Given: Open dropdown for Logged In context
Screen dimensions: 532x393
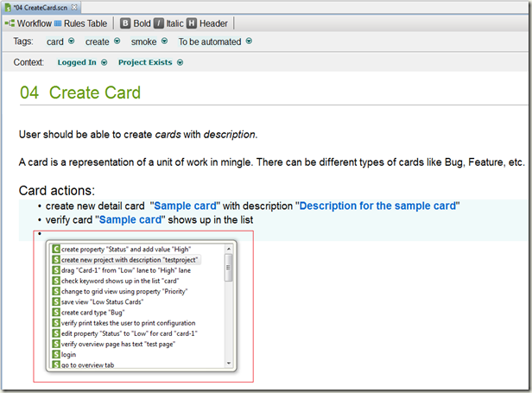Looking at the screenshot, I should [x=104, y=62].
